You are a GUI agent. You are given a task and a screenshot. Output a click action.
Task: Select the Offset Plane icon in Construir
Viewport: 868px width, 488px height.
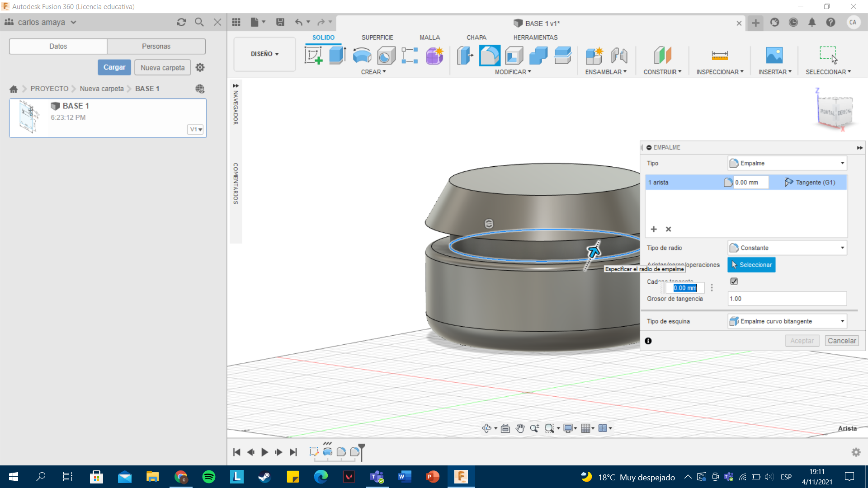(662, 56)
